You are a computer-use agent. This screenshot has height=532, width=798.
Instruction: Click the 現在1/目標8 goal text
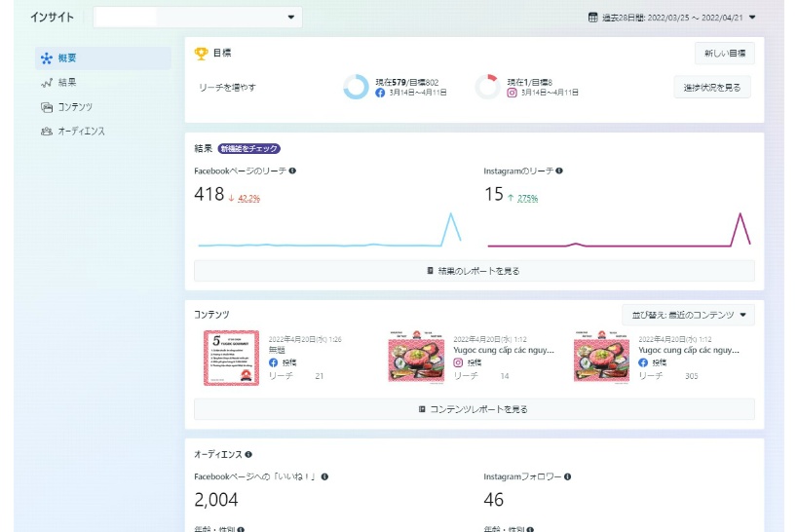point(529,83)
